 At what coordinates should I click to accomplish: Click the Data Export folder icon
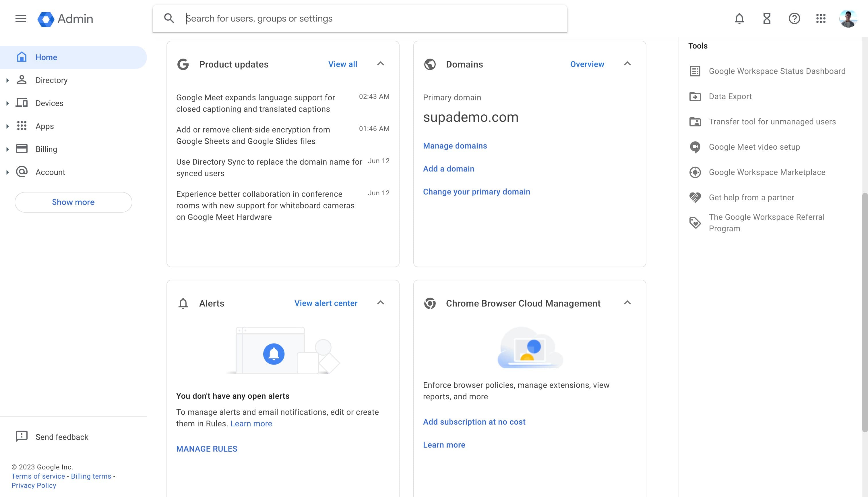[x=695, y=97]
